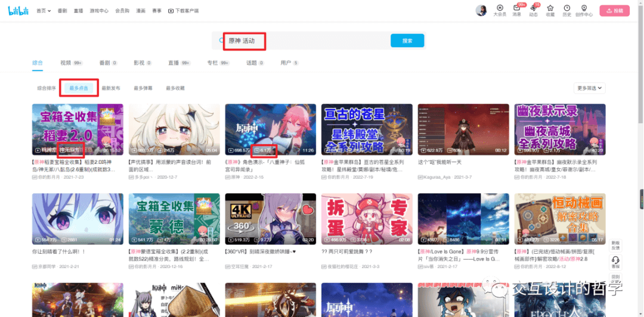Switch to the 影视 results tab

click(x=143, y=63)
